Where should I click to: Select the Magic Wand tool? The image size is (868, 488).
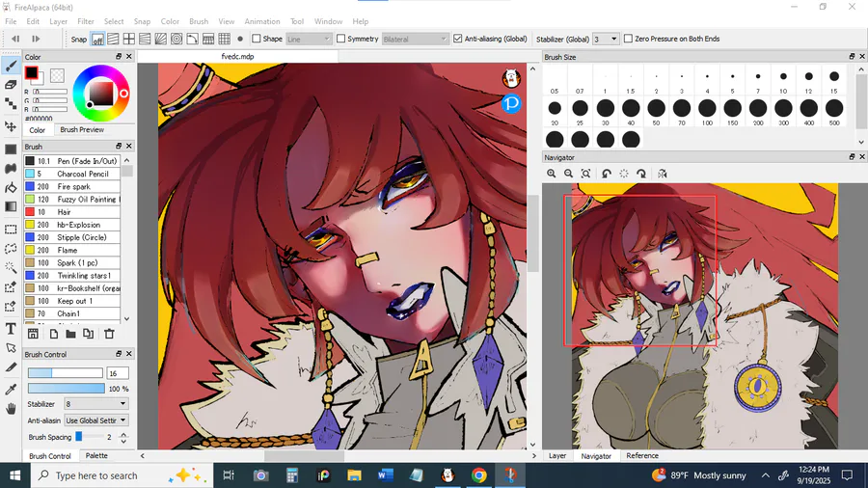point(11,267)
